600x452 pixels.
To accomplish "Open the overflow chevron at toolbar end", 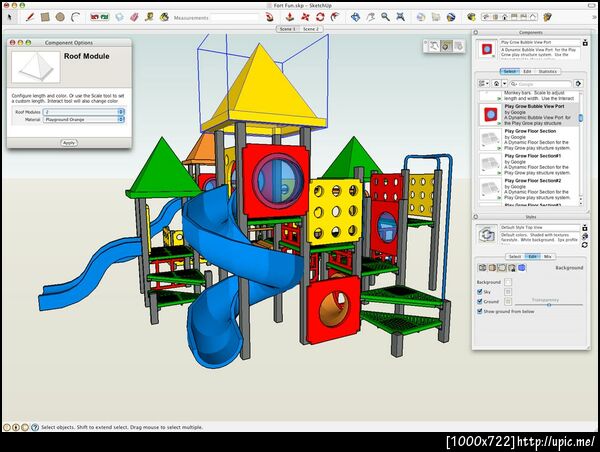I will point(595,17).
